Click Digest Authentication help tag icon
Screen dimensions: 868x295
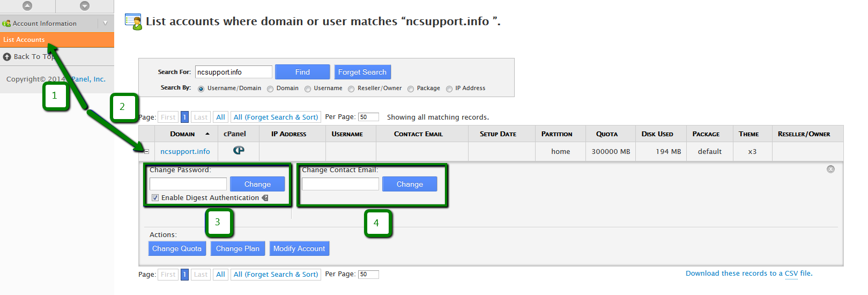point(265,198)
